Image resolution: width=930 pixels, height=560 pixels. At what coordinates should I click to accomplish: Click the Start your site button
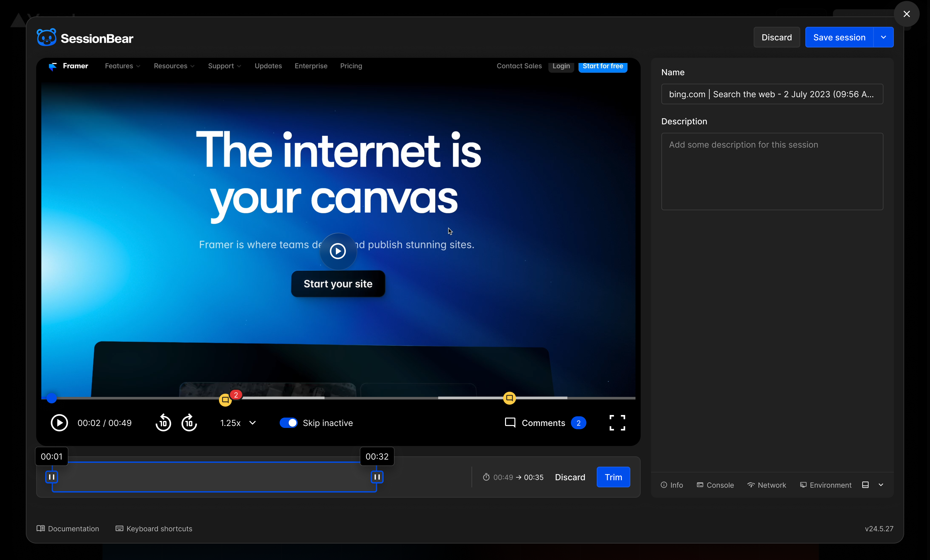tap(338, 284)
